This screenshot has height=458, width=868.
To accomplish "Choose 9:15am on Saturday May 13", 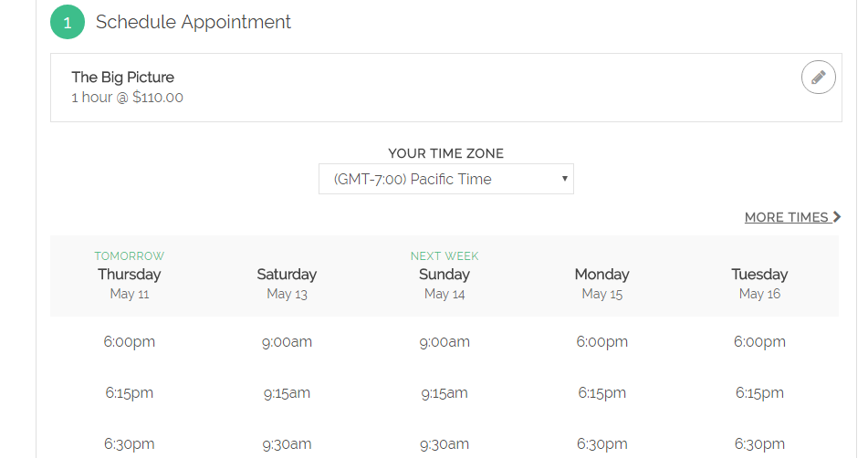I will pos(287,392).
